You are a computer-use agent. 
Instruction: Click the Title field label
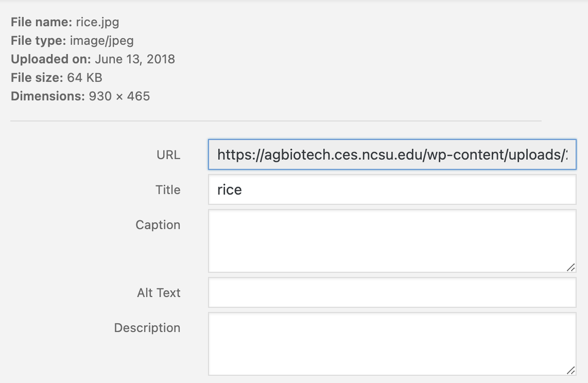coord(168,190)
